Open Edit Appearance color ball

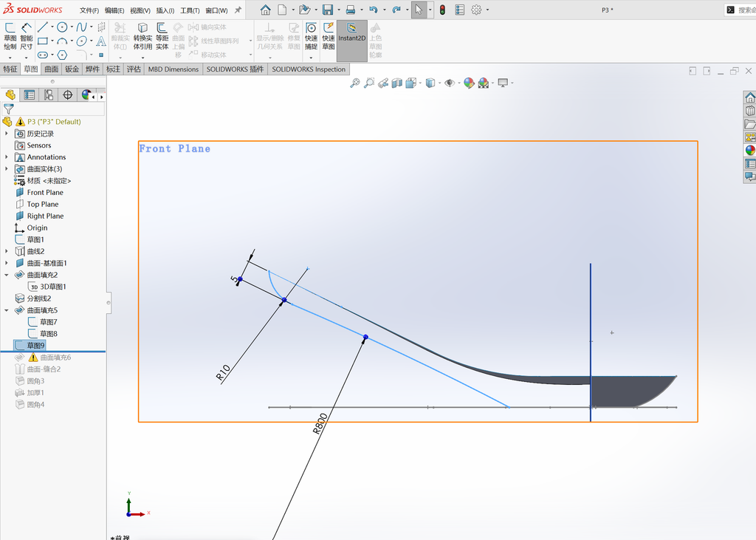tap(469, 83)
